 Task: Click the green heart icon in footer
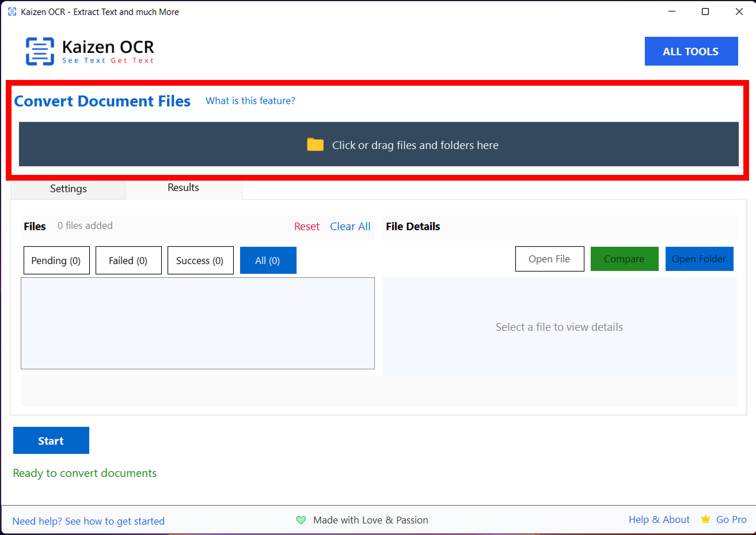[x=301, y=520]
